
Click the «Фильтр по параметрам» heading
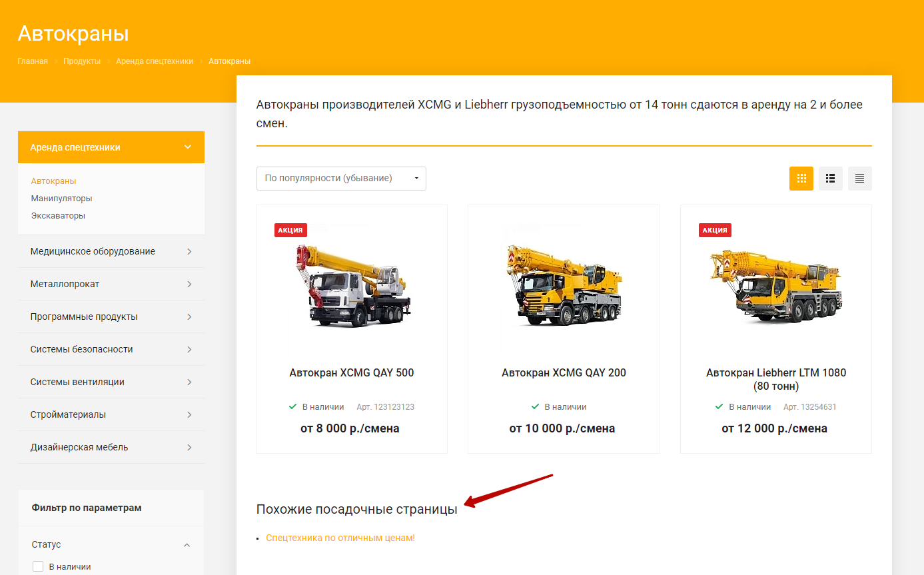click(87, 508)
